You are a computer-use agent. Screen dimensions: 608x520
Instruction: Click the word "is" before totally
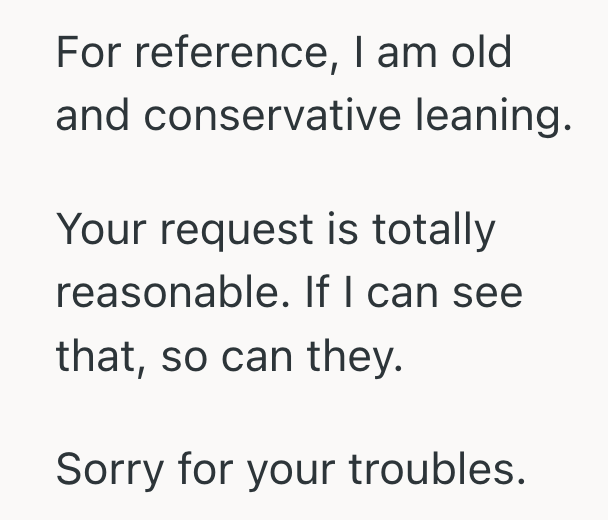(342, 231)
